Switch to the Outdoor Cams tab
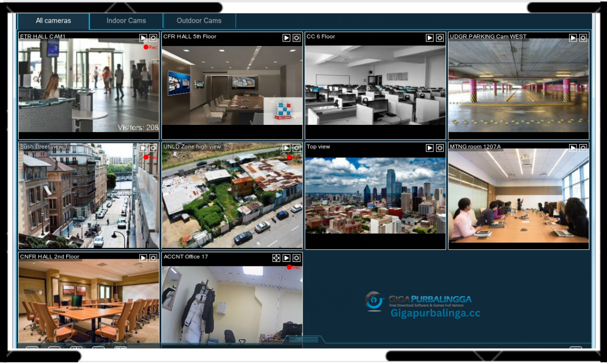607x364 pixels. click(x=199, y=21)
